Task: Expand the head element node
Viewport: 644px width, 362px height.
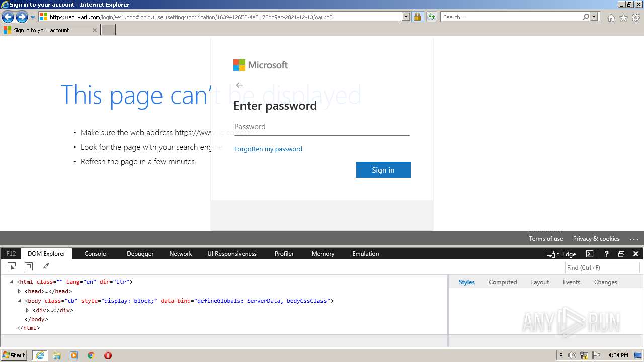Action: point(19,291)
